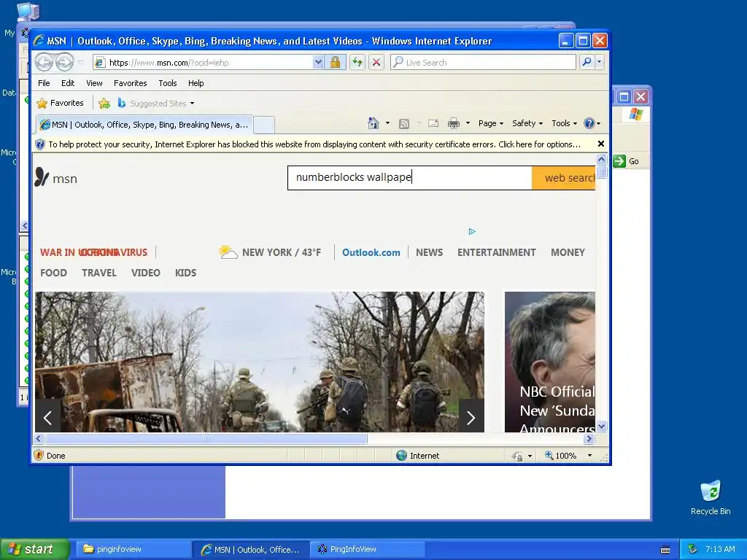Click the horizontal scrollbar thumb
747x560 pixels.
click(x=206, y=438)
